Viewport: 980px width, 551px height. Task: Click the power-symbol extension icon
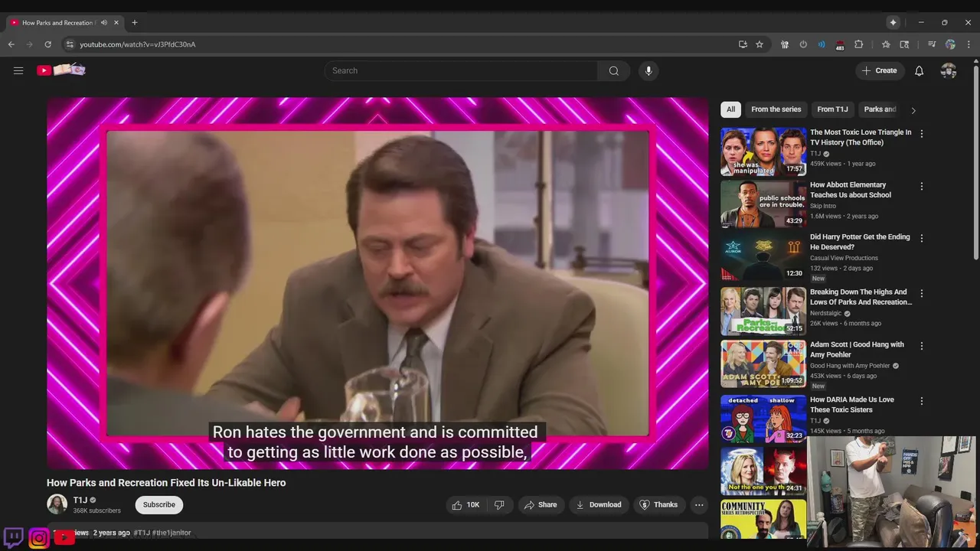803,44
